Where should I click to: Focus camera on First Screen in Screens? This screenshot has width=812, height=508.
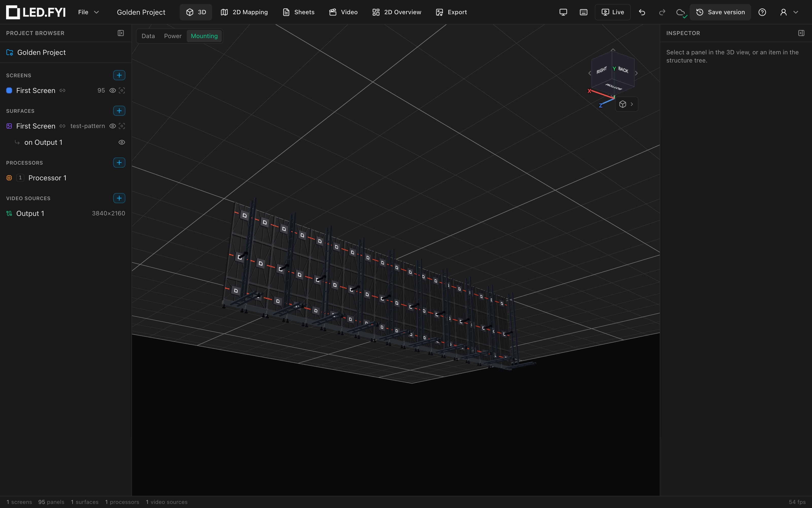(x=122, y=90)
